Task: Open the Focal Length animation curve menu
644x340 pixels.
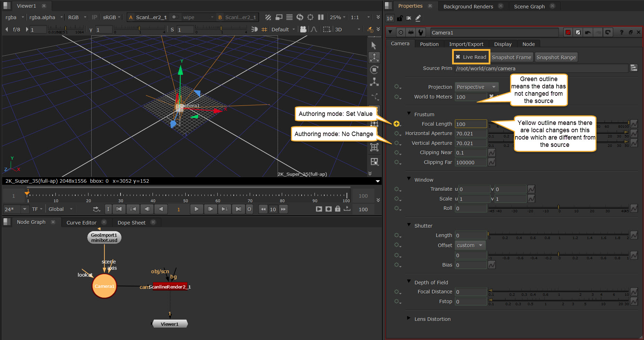Action: point(634,124)
